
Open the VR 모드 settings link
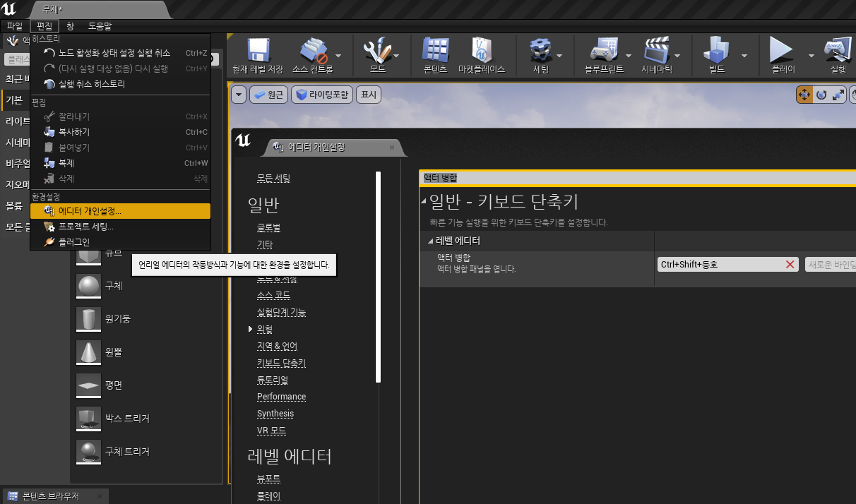pos(271,431)
